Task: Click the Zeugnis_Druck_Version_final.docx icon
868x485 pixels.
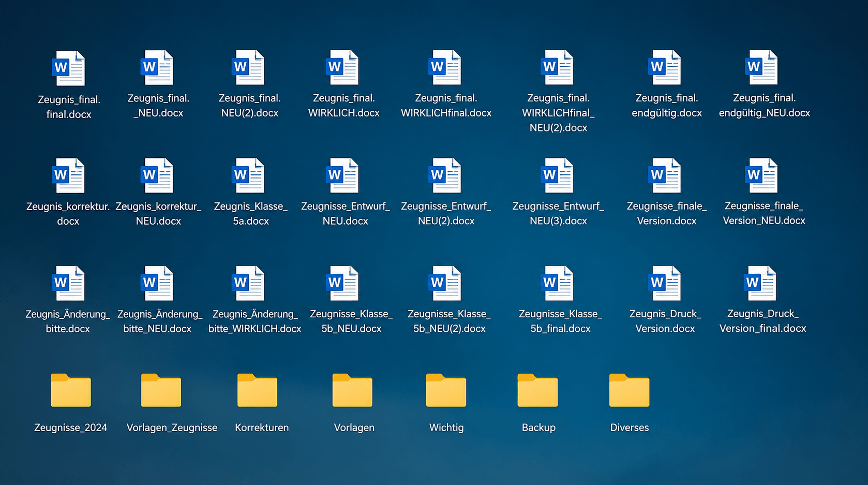Action: pos(760,283)
